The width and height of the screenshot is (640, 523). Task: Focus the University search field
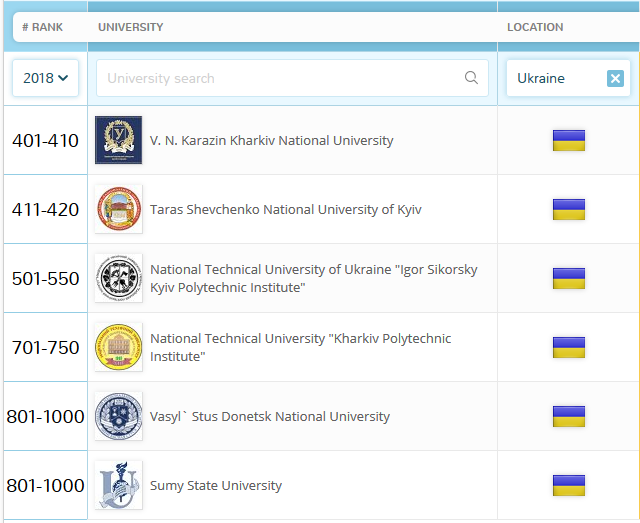(292, 78)
